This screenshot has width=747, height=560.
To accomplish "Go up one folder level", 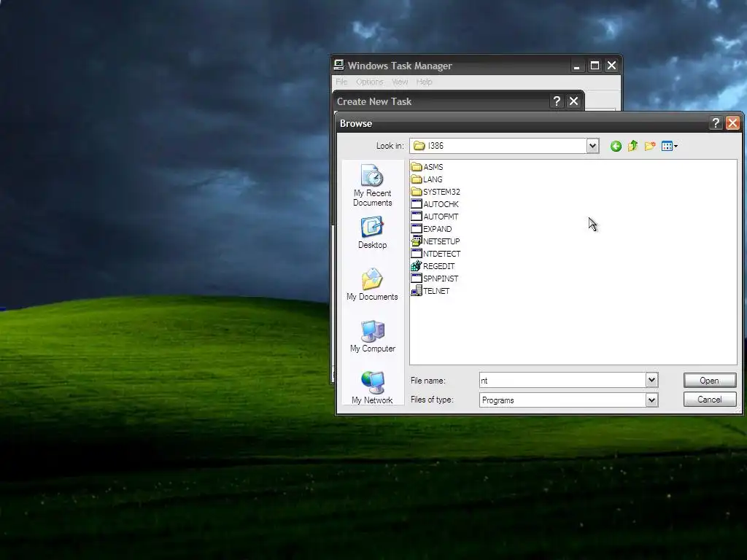I will 632,146.
